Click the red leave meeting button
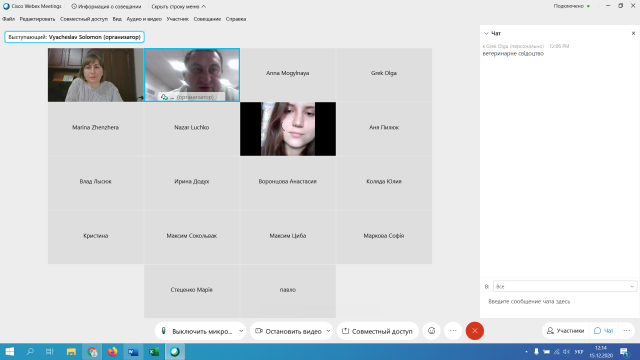The image size is (640, 360). (475, 331)
